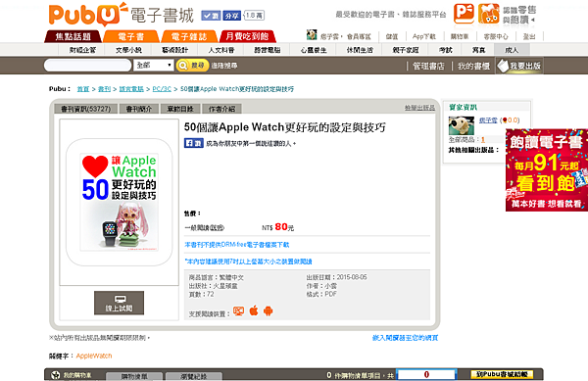This screenshot has width=588, height=381.
Task: Open the 藝術設計 category
Action: click(x=174, y=50)
